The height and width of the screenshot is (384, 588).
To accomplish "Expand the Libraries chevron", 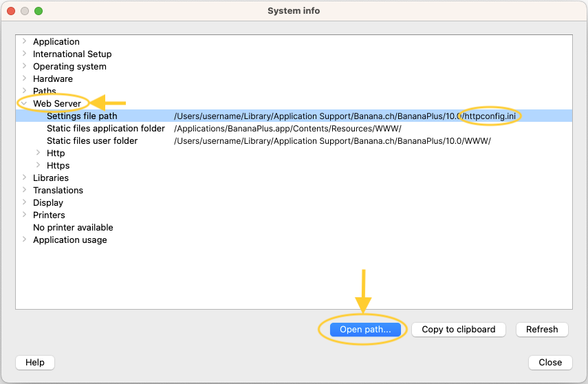I will (x=25, y=178).
